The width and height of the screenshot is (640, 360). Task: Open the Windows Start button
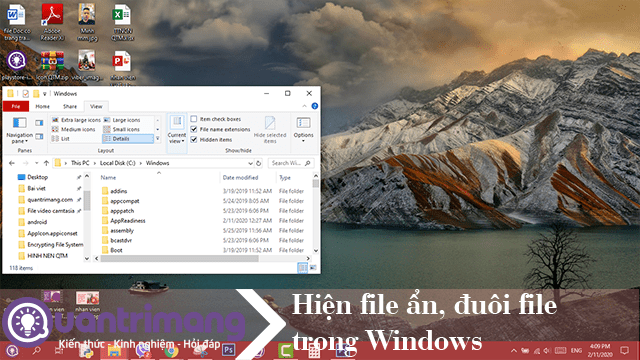click(12, 351)
